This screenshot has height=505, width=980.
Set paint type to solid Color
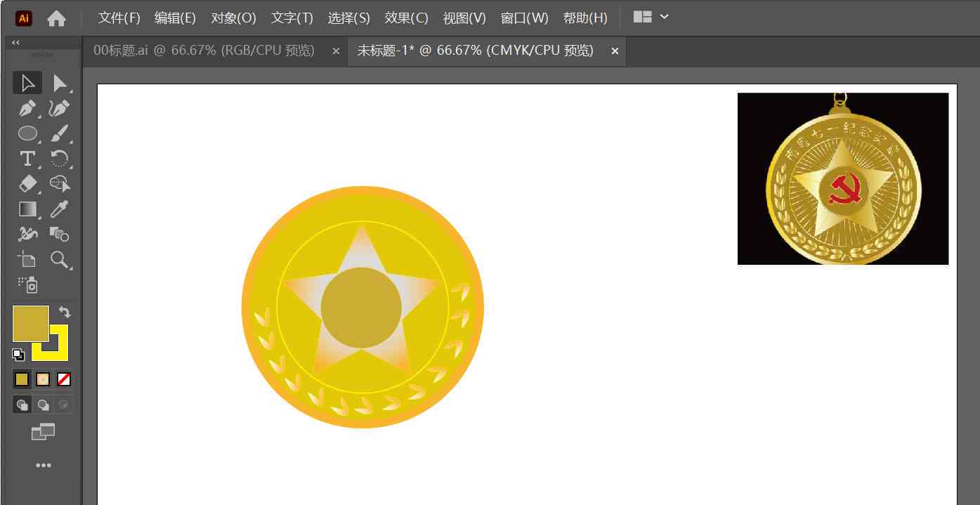22,379
